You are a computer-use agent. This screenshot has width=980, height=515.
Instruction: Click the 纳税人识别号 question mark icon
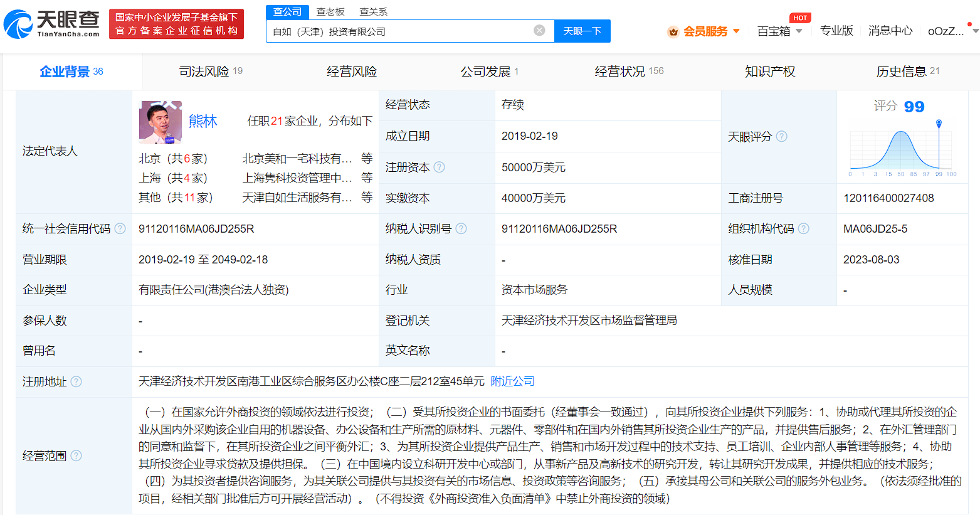tap(461, 228)
